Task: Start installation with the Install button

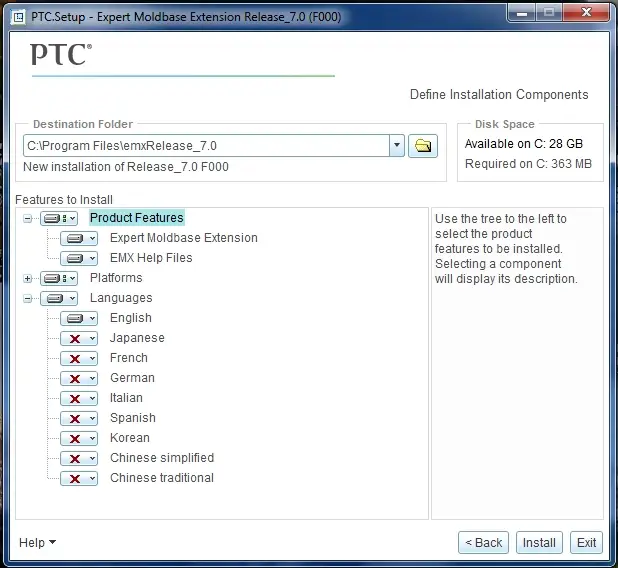Action: pos(539,543)
